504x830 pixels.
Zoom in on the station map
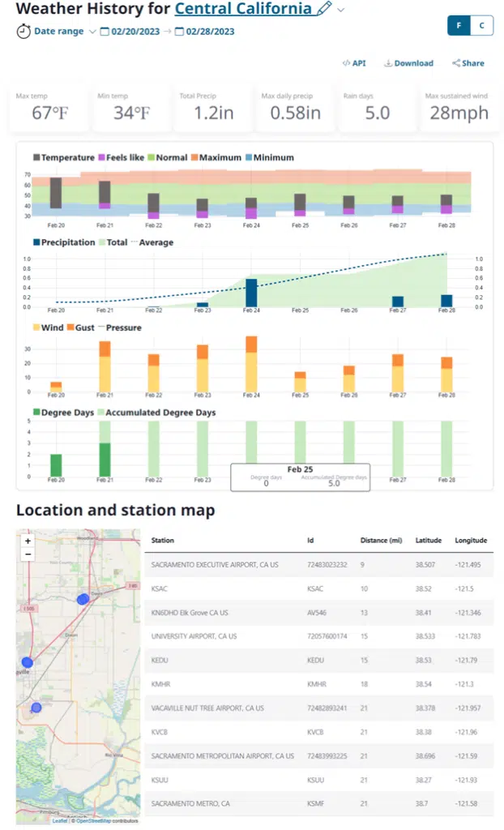click(x=28, y=541)
